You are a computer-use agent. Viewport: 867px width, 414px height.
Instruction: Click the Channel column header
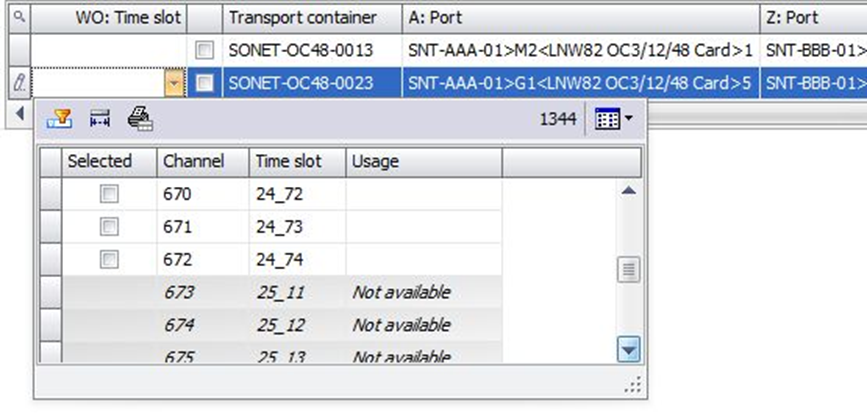tap(203, 161)
